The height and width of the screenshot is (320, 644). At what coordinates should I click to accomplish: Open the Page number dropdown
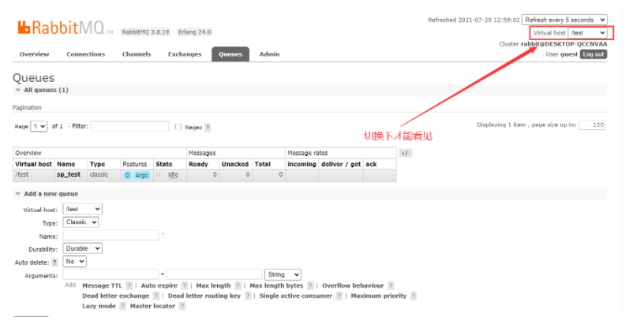tap(39, 126)
